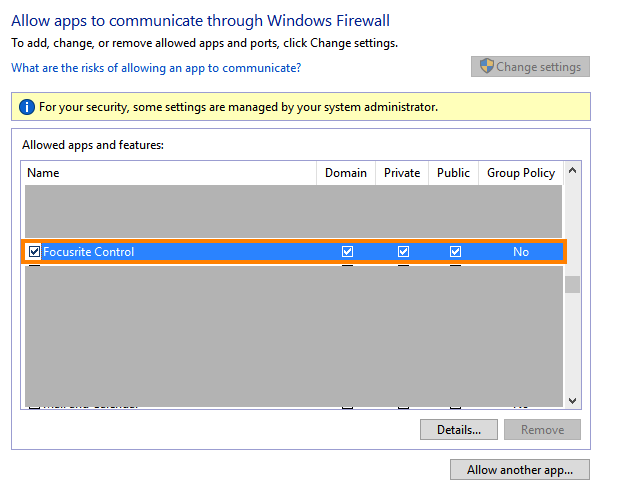Open the risks of allowing an app link
Viewport: 639px width, 495px height.
(156, 68)
